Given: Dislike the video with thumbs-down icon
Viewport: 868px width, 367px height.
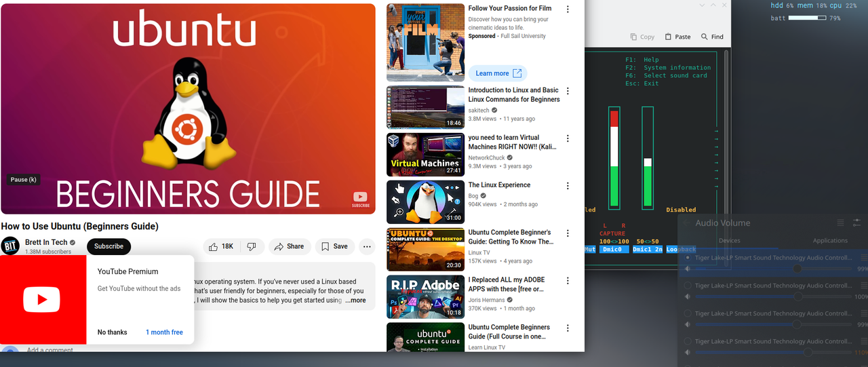Looking at the screenshot, I should point(252,246).
